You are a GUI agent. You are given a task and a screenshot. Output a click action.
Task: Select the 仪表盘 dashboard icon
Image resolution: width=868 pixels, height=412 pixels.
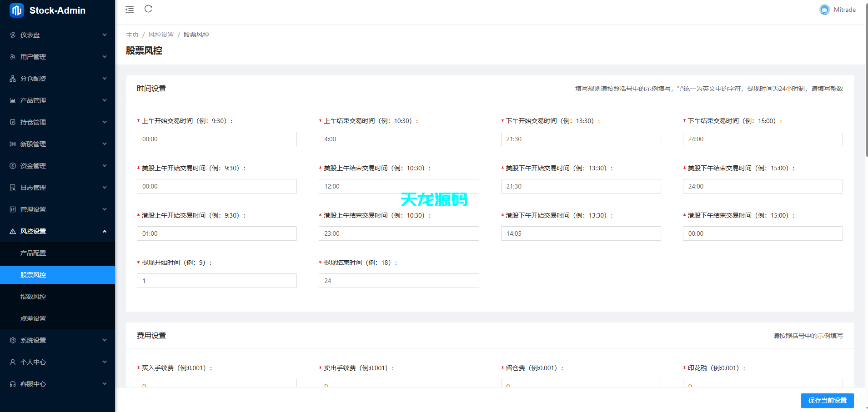pyautogui.click(x=12, y=35)
